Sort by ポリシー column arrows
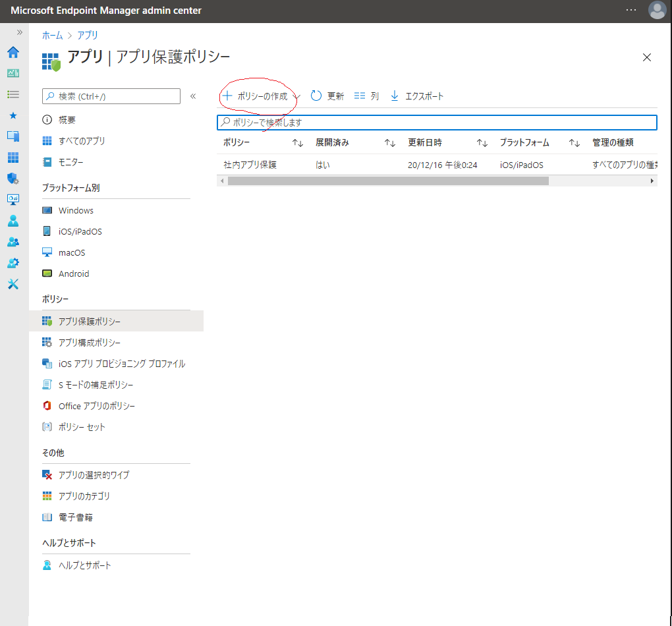The image size is (672, 626). click(x=298, y=143)
